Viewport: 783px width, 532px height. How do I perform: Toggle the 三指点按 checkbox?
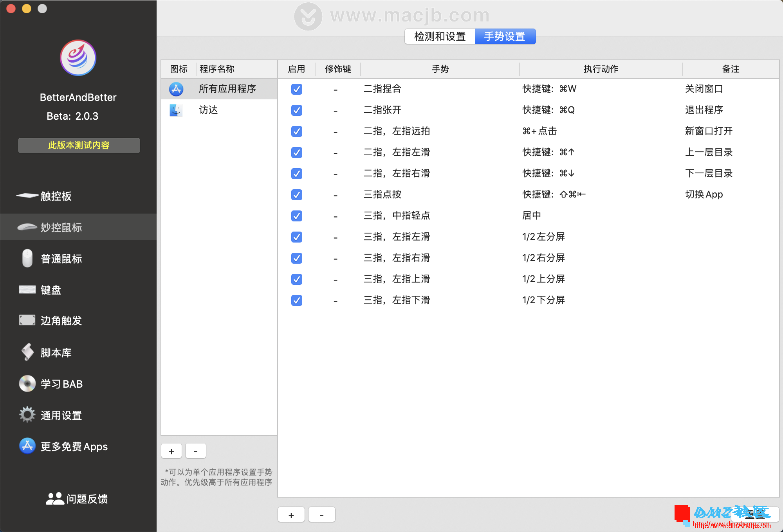pyautogui.click(x=297, y=195)
